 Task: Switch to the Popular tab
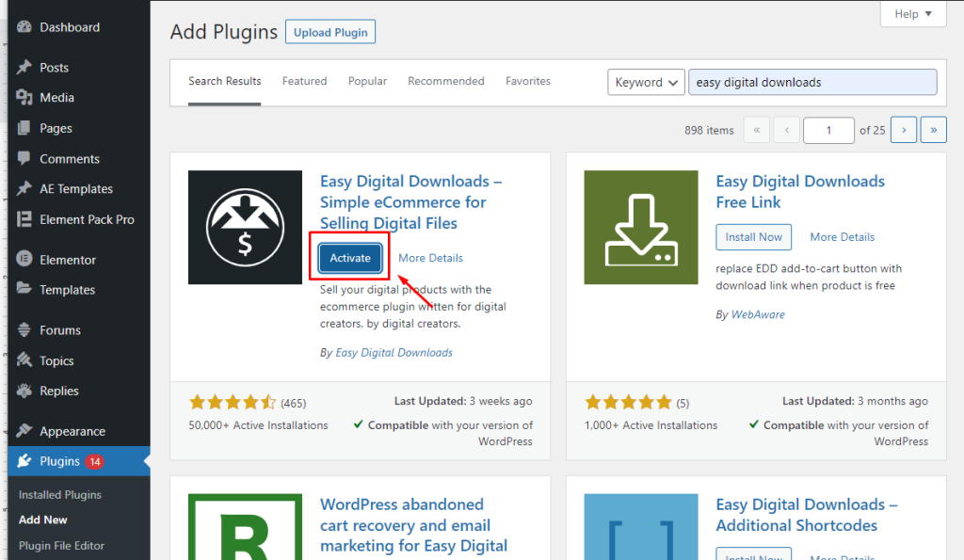(367, 81)
